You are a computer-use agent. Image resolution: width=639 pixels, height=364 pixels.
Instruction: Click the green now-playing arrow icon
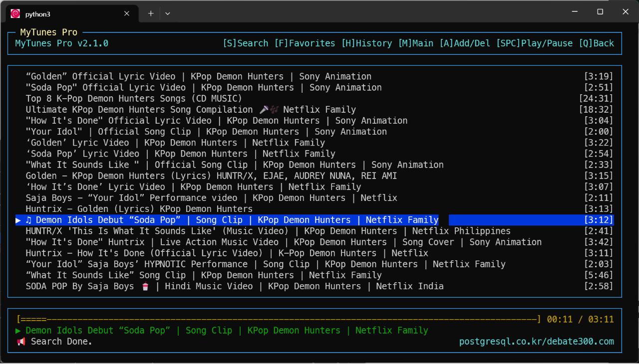click(18, 331)
